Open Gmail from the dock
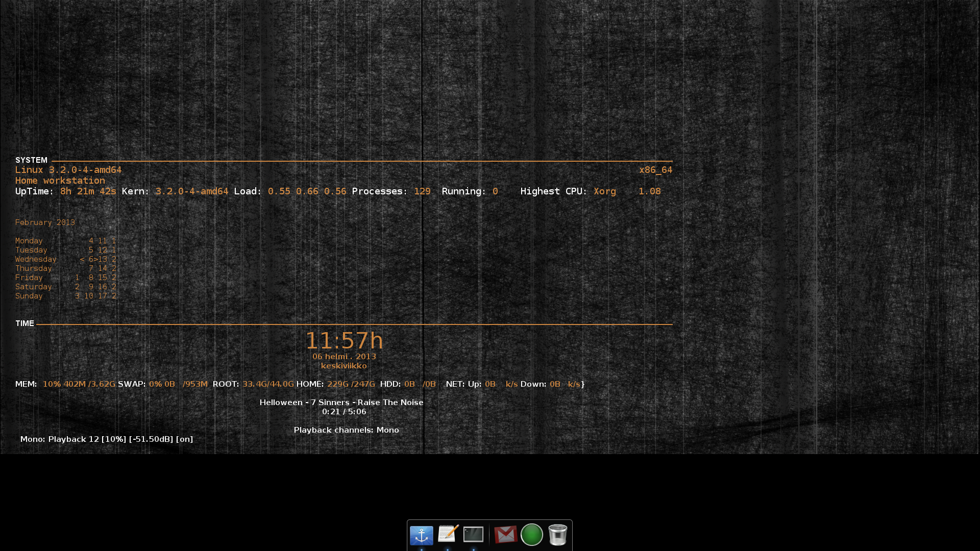 (x=505, y=535)
